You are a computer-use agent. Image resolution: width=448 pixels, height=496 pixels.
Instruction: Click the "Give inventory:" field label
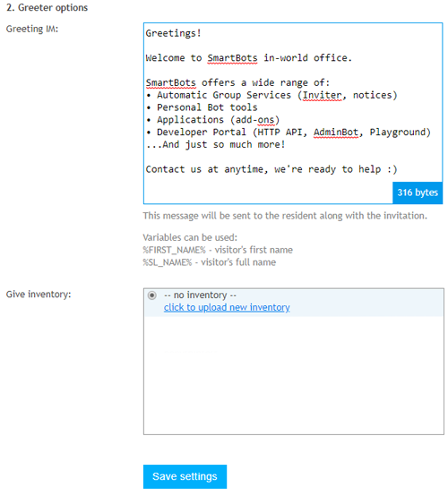(39, 295)
